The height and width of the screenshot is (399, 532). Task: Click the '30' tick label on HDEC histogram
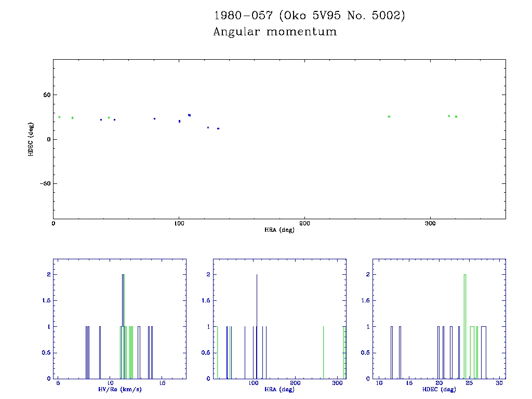pos(499,383)
